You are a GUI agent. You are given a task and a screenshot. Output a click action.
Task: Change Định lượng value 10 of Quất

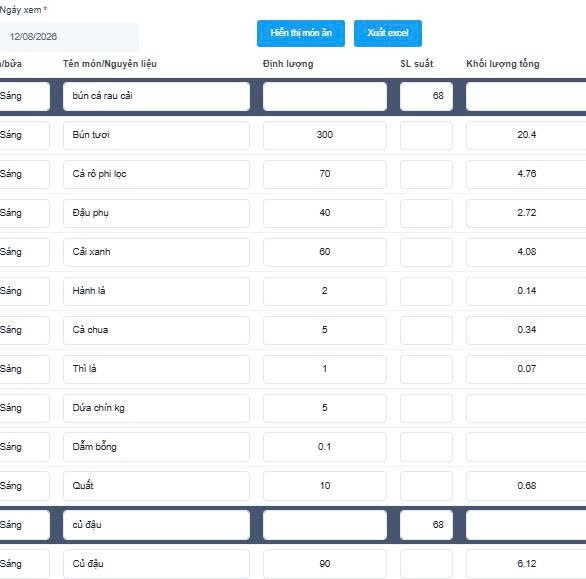pyautogui.click(x=325, y=486)
